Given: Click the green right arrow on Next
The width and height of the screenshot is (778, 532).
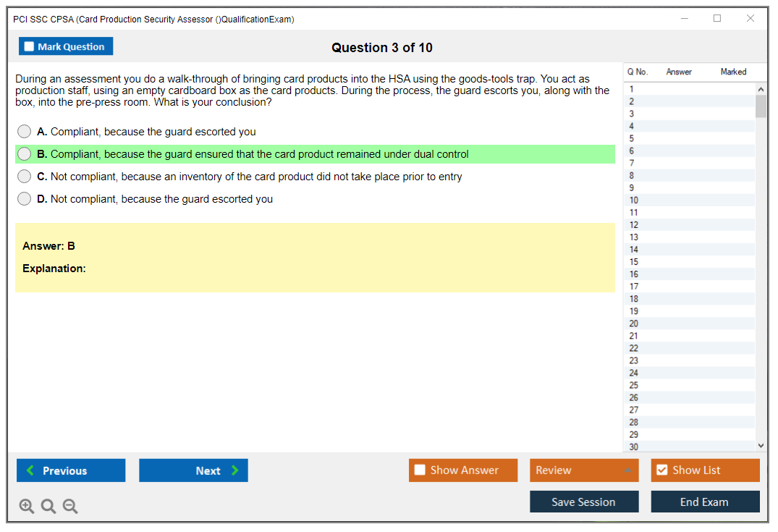Looking at the screenshot, I should pyautogui.click(x=235, y=470).
